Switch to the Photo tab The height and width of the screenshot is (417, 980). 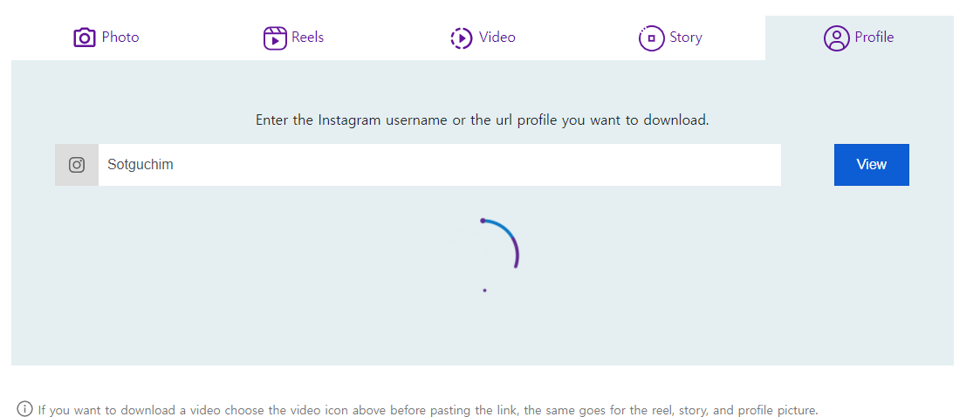click(106, 38)
